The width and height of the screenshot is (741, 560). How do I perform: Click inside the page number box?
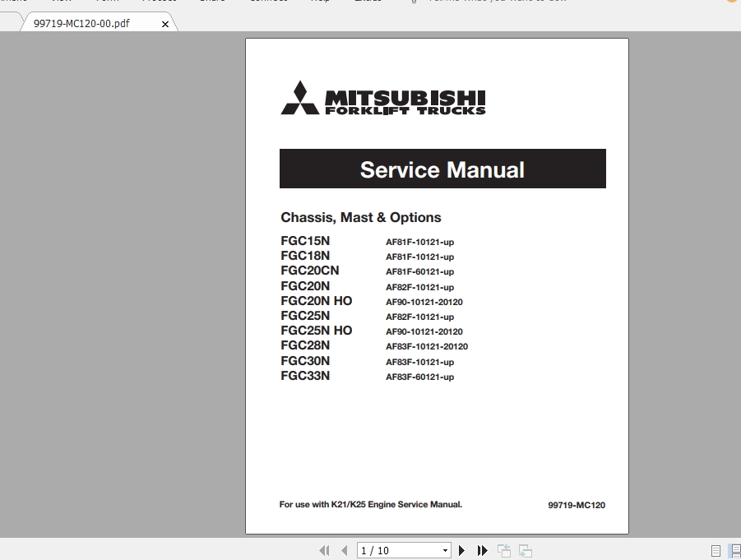coord(387,550)
